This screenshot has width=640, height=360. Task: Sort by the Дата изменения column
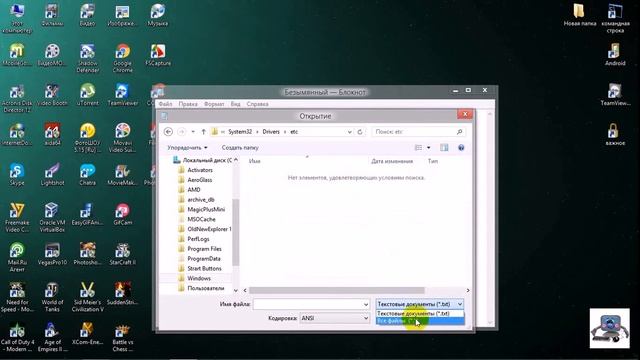pyautogui.click(x=392, y=161)
